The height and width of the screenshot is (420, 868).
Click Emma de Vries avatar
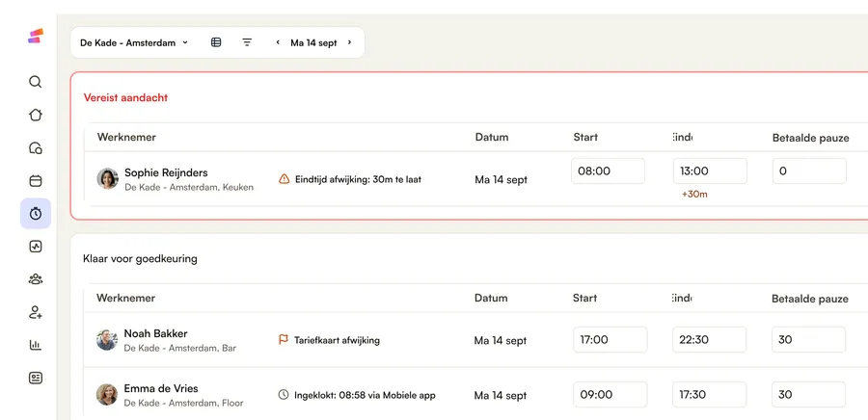click(x=107, y=395)
